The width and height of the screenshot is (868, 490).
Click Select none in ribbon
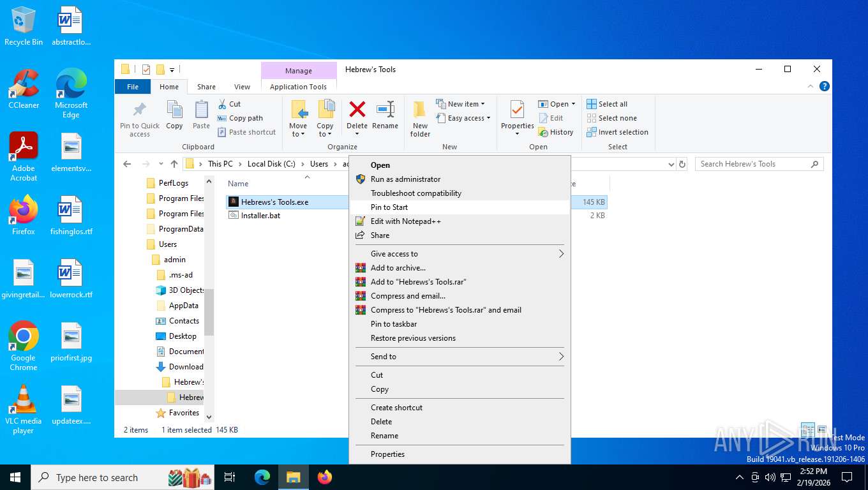tap(611, 118)
